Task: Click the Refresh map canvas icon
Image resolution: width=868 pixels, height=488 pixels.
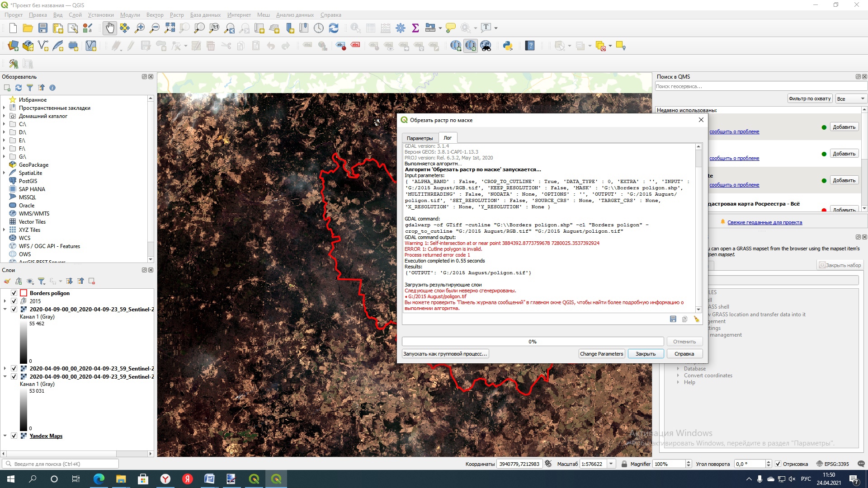Action: (x=334, y=28)
